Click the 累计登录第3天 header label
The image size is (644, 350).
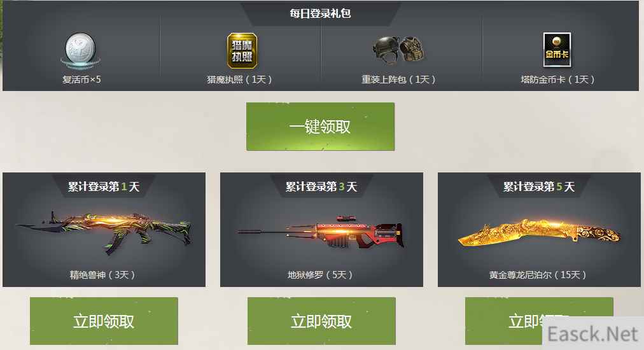321,186
